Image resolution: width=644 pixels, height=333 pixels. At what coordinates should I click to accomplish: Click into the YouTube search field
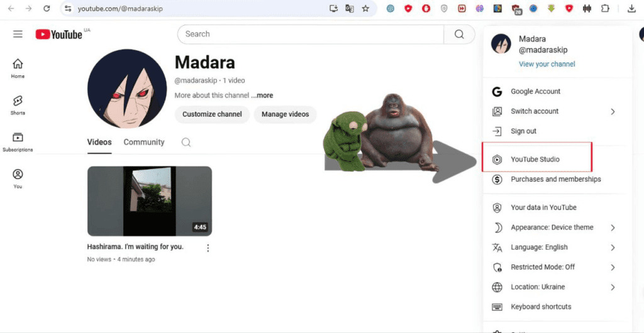pos(311,34)
